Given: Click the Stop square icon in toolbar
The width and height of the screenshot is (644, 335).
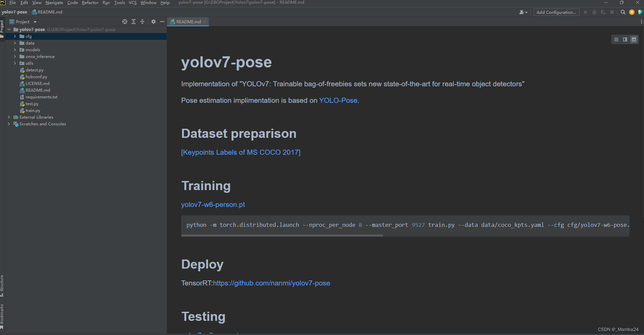Looking at the screenshot, I should (x=612, y=12).
